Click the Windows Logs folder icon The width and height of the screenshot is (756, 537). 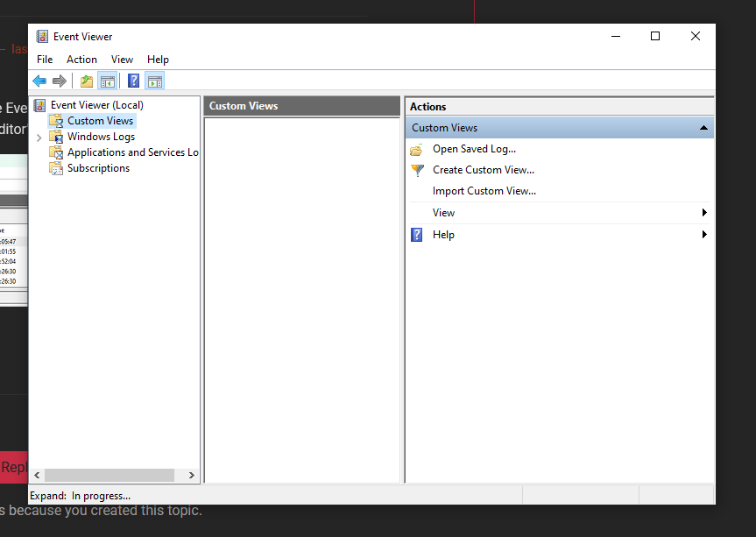56,137
